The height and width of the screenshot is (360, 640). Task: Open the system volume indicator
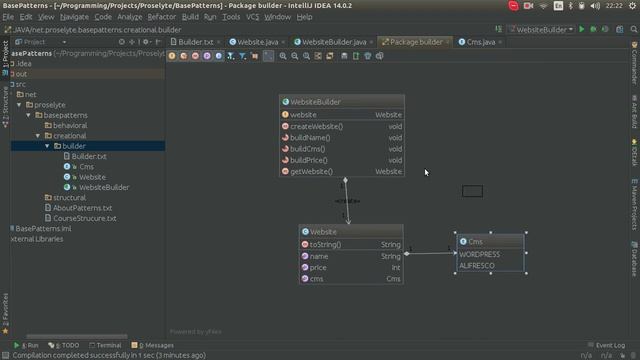pyautogui.click(x=595, y=6)
